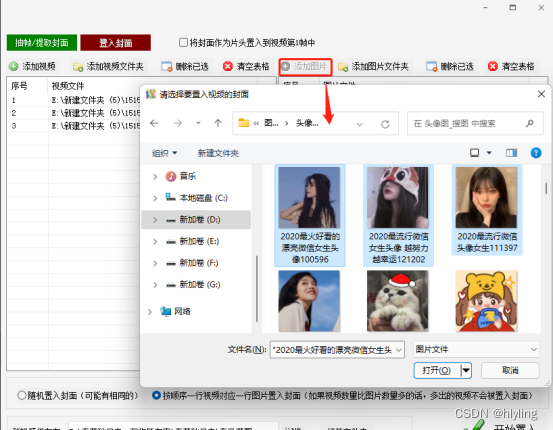Select video row 2 in the table
The image size is (553, 430).
tap(73, 113)
